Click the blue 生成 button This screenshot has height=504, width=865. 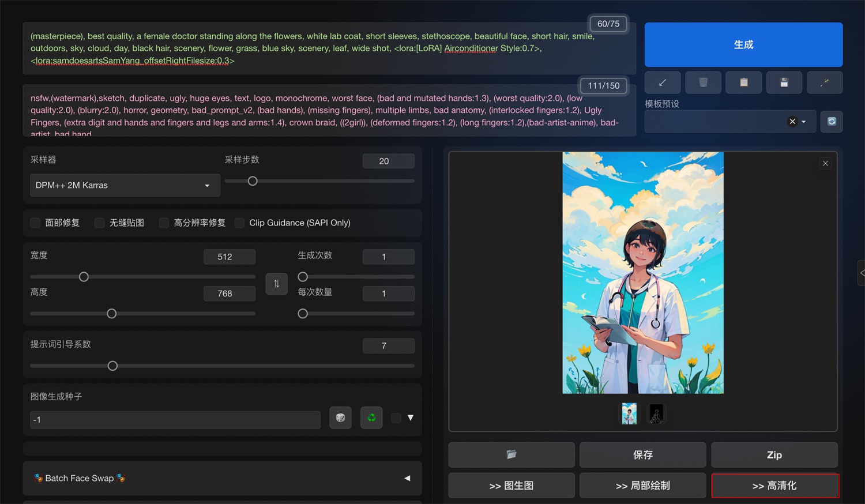743,45
